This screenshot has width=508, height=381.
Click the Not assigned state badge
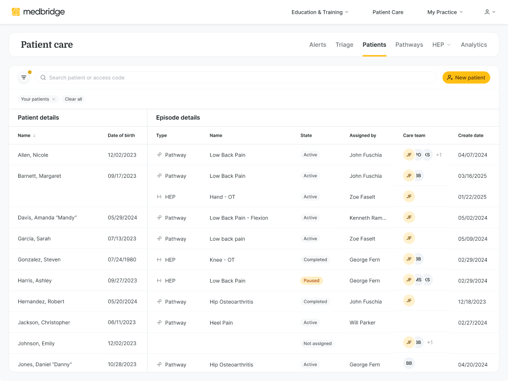pyautogui.click(x=317, y=343)
